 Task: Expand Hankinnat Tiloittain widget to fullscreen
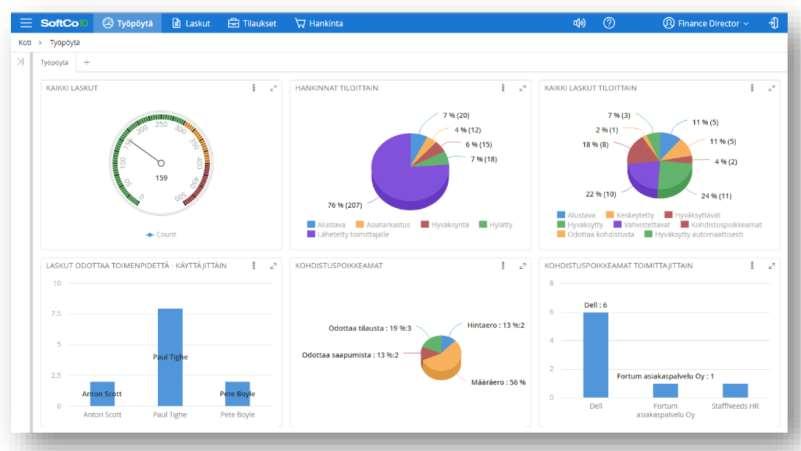coord(523,88)
